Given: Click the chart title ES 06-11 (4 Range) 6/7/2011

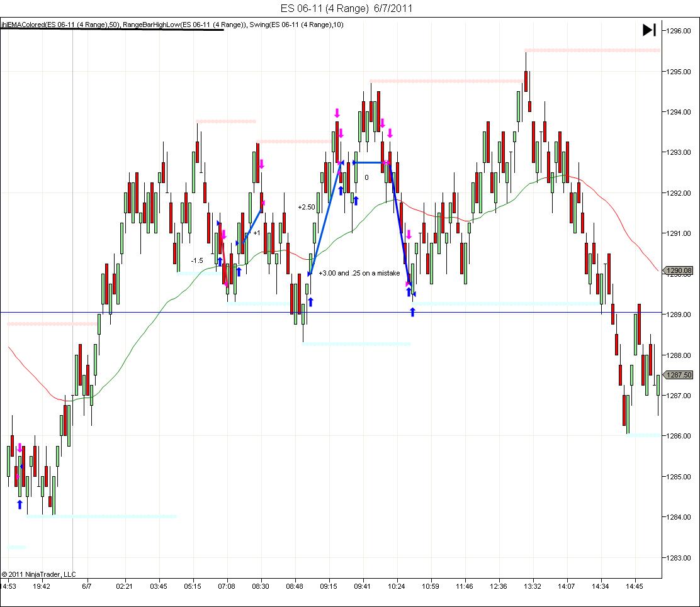Looking at the screenshot, I should 346,8.
